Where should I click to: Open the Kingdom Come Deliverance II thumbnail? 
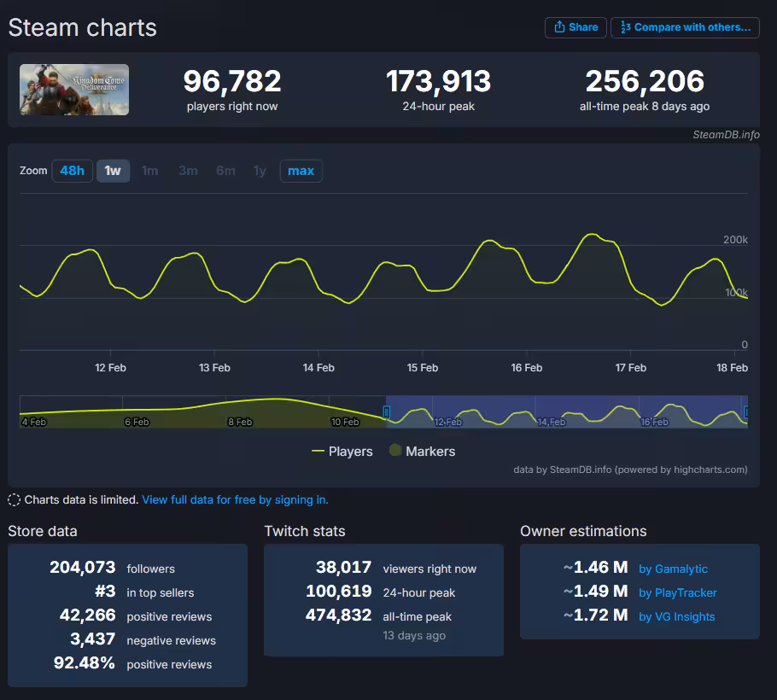74,90
